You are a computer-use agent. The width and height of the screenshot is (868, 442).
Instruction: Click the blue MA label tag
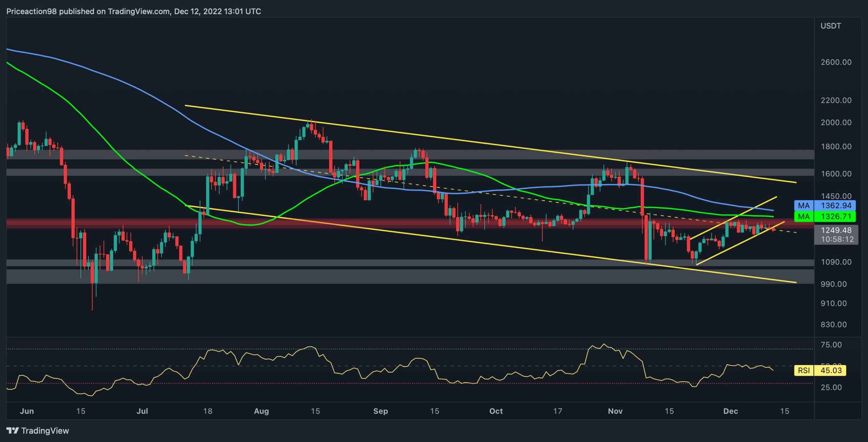[x=804, y=206]
